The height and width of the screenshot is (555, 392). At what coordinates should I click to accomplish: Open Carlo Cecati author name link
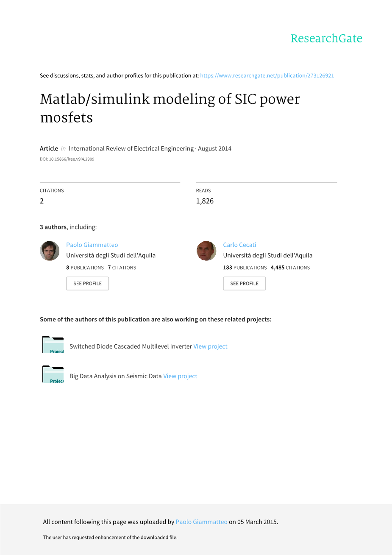239,245
